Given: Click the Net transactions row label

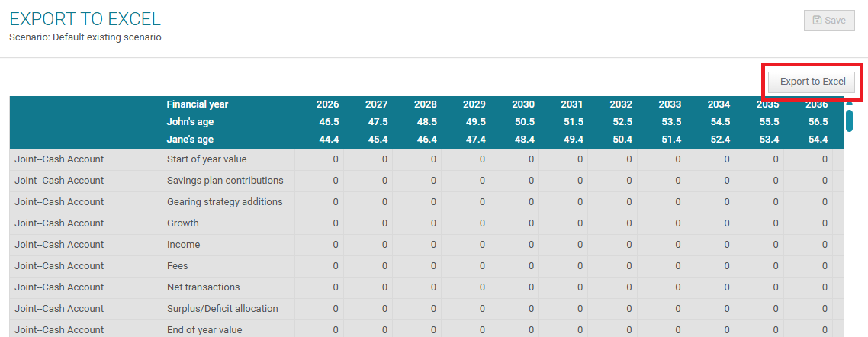Looking at the screenshot, I should pyautogui.click(x=204, y=287).
